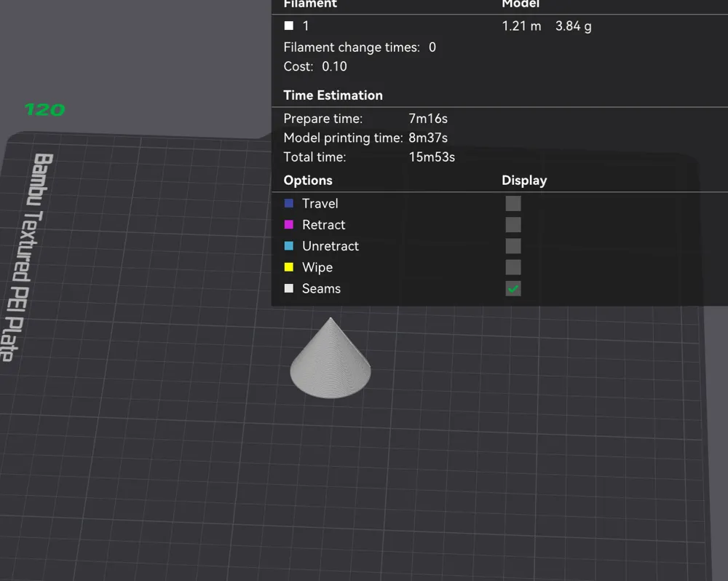Click the yellow Wipe color swatch
728x581 pixels.
(x=289, y=267)
